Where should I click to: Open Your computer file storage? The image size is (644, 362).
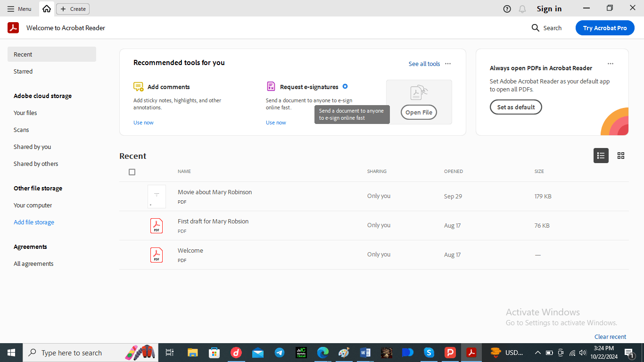pyautogui.click(x=33, y=205)
